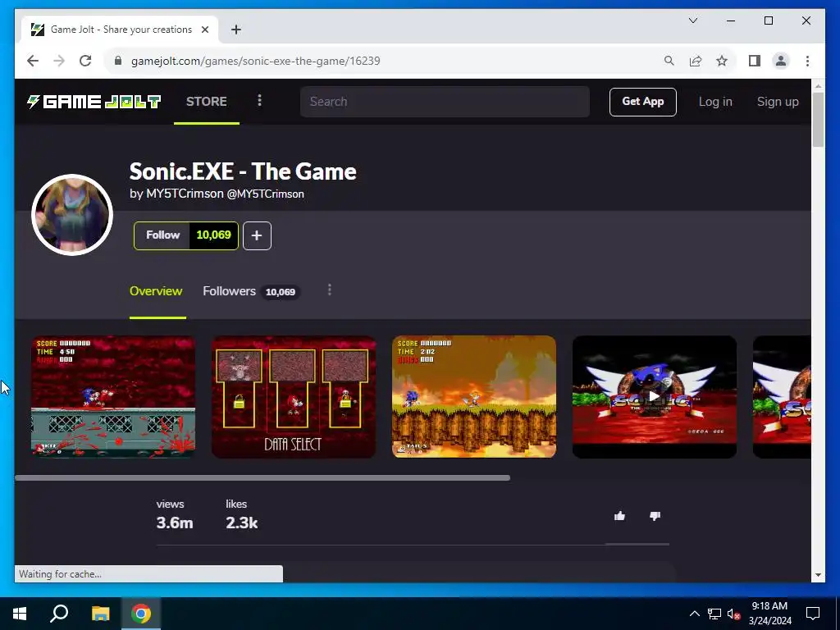Play the Sonic title screen video
Image resolution: width=840 pixels, height=630 pixels.
[x=654, y=397]
